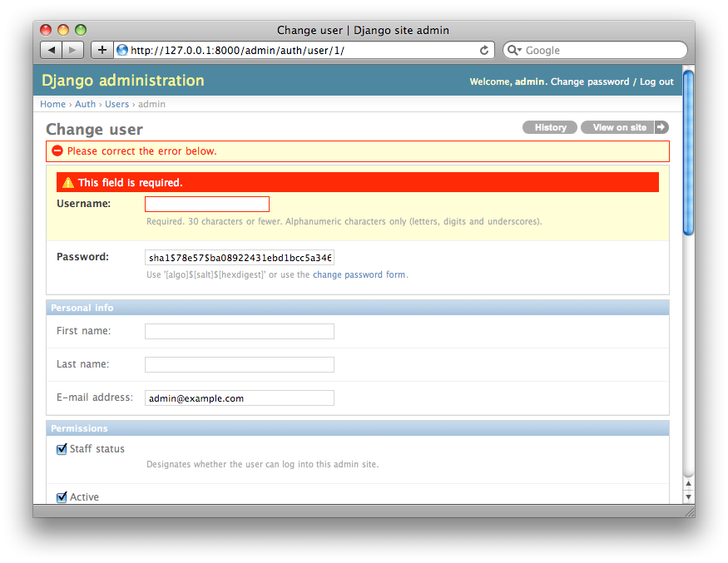The width and height of the screenshot is (728, 563).
Task: Click the 'E-mail address:' label
Action: coord(95,398)
